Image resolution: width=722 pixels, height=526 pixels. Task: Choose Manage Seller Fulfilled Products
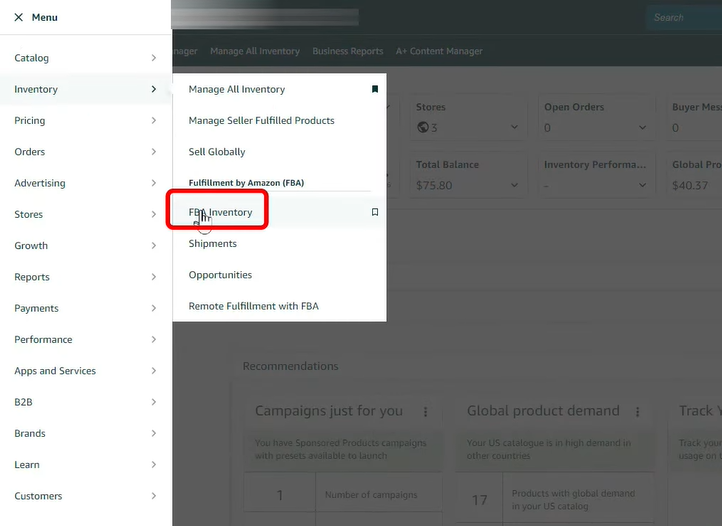261,121
